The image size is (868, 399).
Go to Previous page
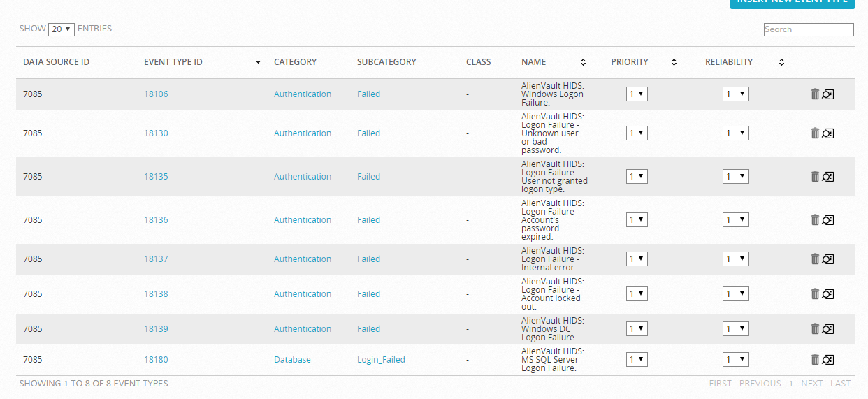[x=760, y=383]
